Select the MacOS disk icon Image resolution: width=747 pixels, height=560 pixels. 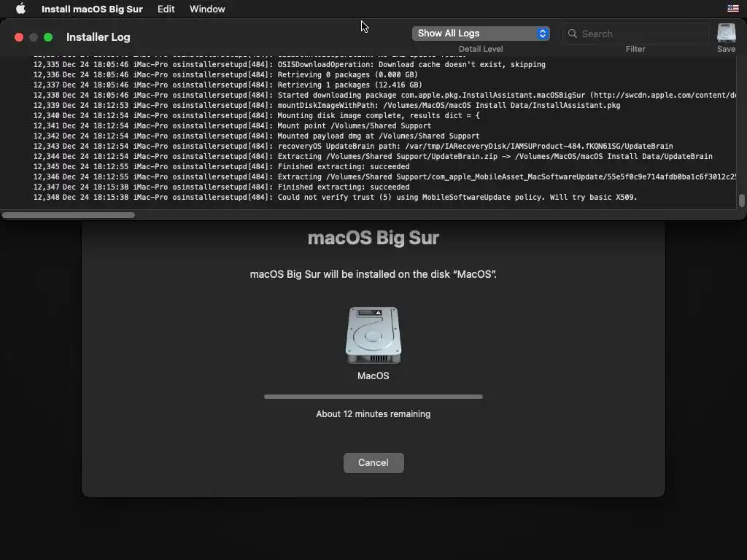(x=373, y=335)
